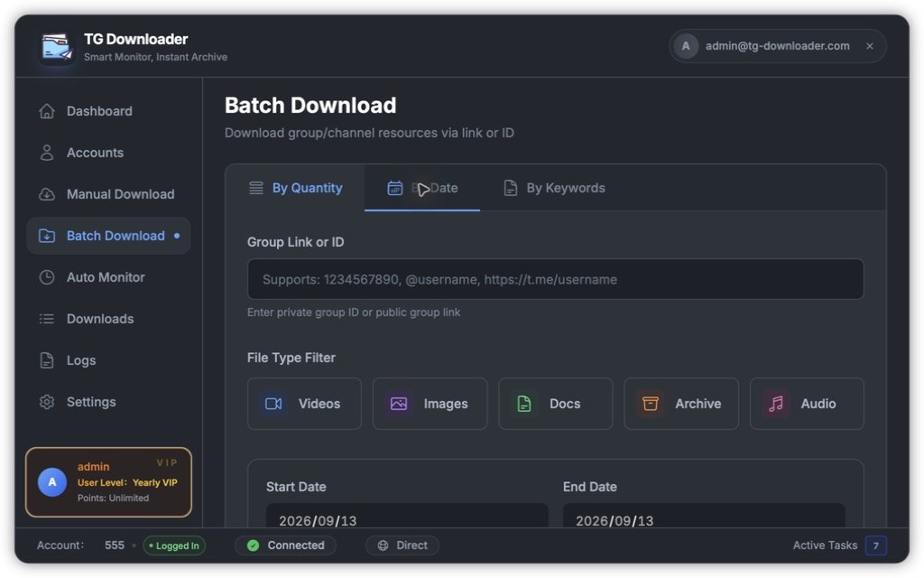Click the Settings gear icon
This screenshot has height=578, width=924.
click(x=47, y=402)
